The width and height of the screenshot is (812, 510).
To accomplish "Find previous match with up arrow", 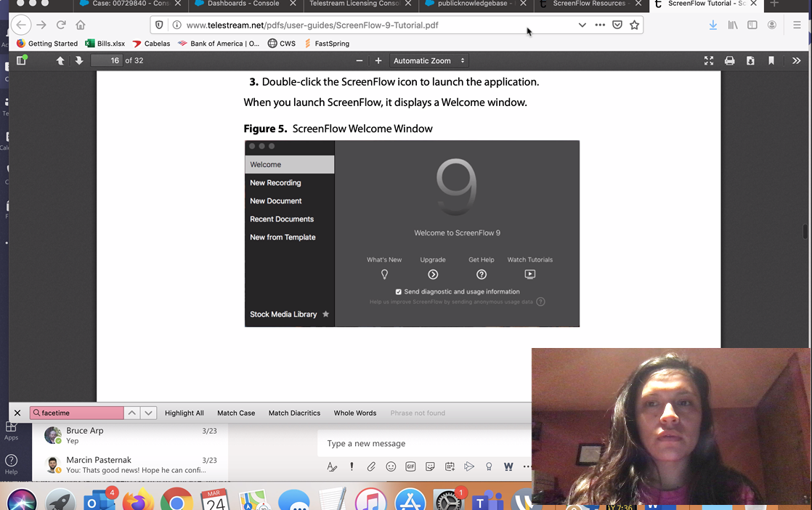I will [132, 413].
